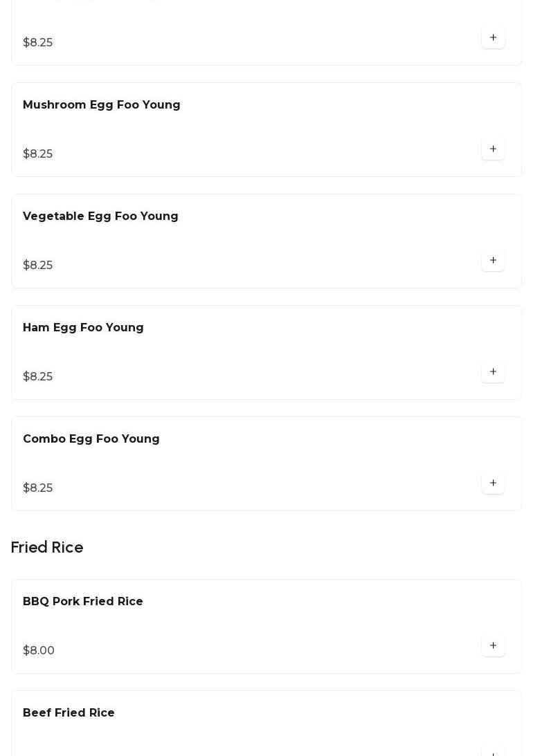Click the Fried Rice section heading
The height and width of the screenshot is (756, 533).
(47, 548)
